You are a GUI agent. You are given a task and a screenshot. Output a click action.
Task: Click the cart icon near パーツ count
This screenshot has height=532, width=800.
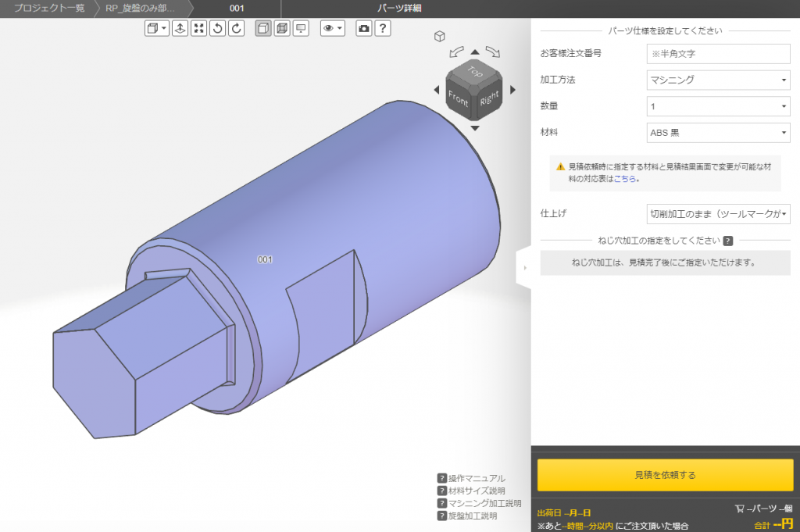(739, 509)
